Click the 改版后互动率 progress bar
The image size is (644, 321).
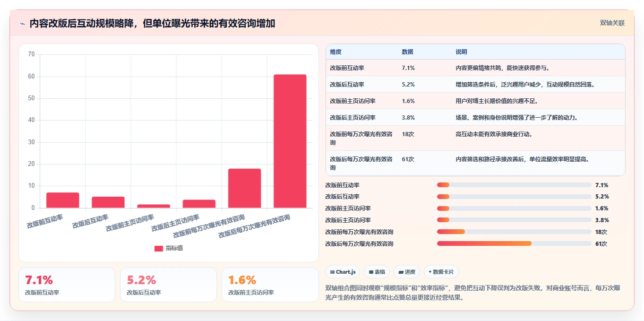[514, 197]
